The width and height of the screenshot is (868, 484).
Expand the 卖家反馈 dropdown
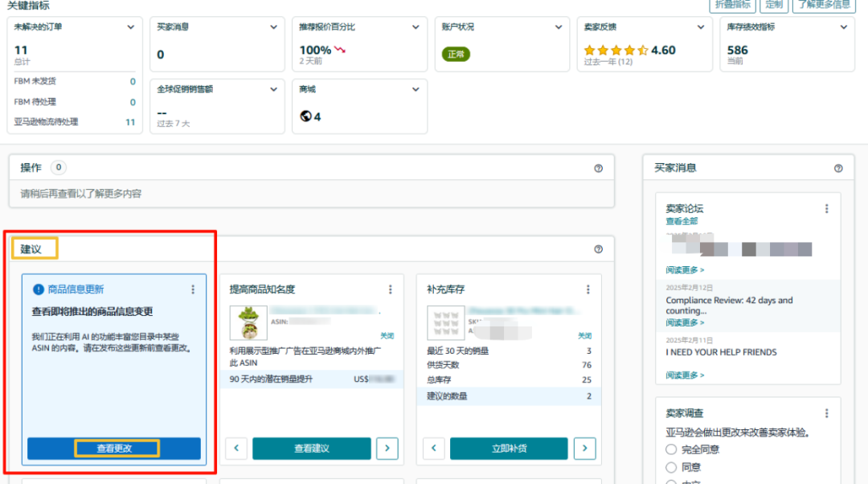699,27
